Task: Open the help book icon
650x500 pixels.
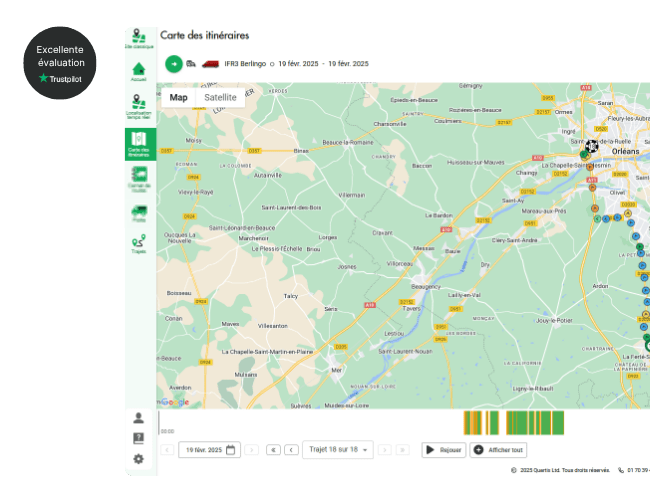Action: pyautogui.click(x=138, y=438)
